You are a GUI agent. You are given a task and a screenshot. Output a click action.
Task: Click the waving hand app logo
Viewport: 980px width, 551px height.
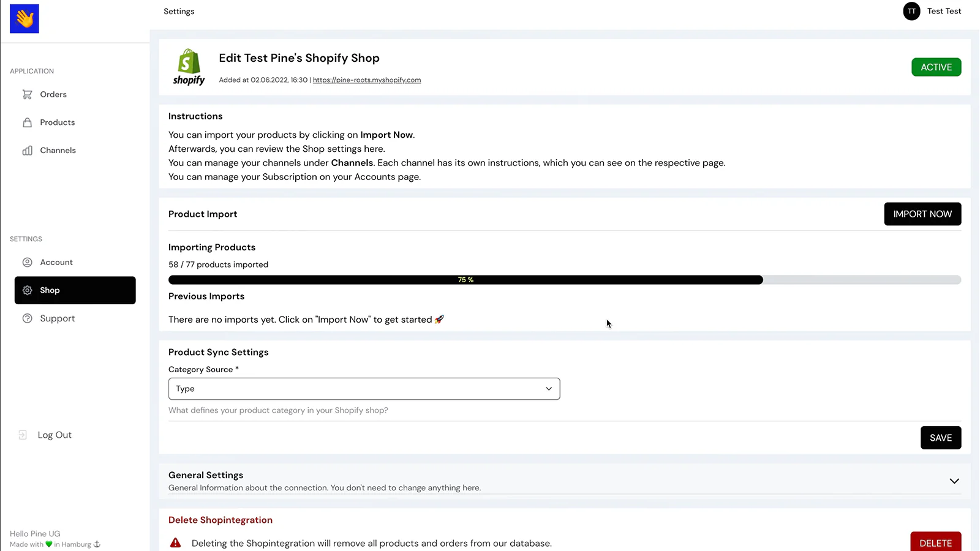point(24,18)
